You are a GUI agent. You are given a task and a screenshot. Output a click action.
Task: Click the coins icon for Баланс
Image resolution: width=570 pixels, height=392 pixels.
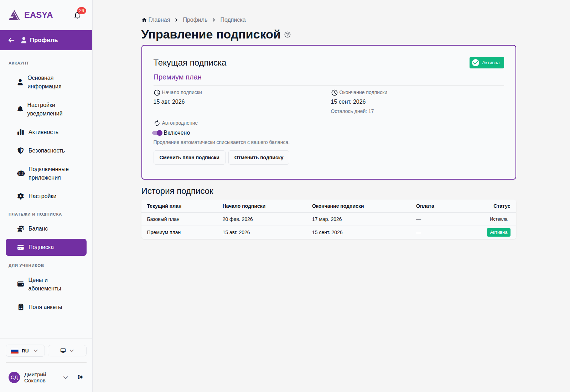(21, 228)
